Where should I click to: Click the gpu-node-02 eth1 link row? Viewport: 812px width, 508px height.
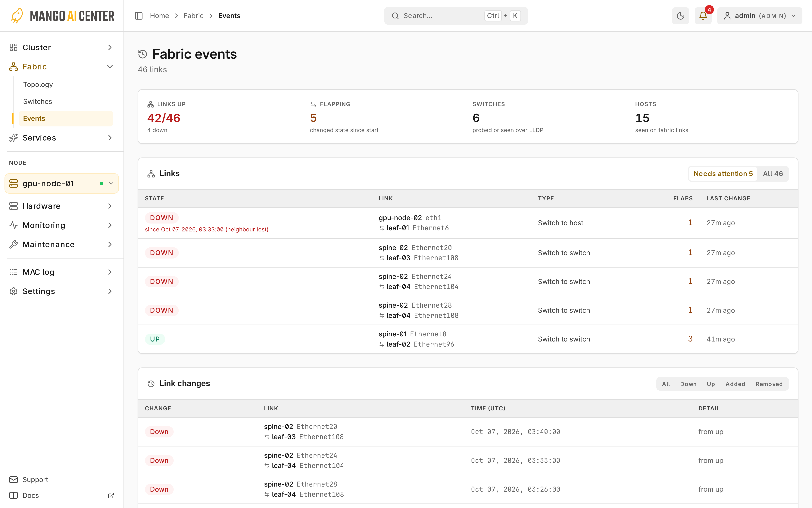click(468, 223)
